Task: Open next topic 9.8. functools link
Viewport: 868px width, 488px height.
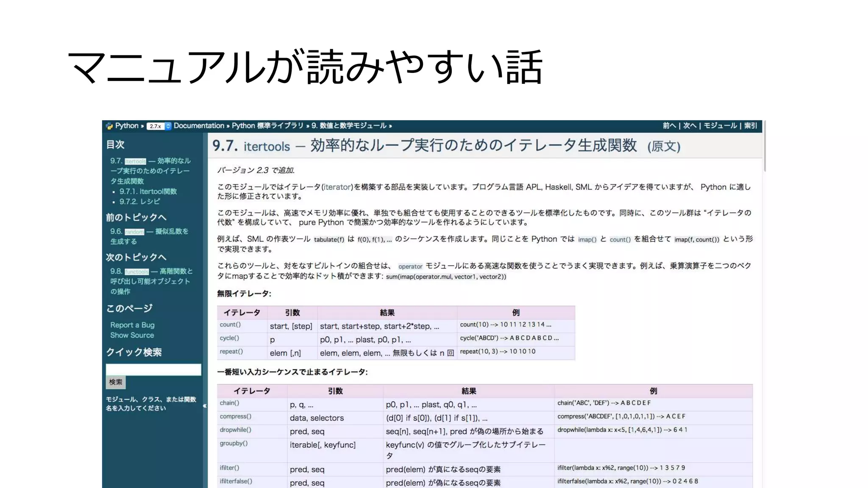Action: [x=151, y=281]
